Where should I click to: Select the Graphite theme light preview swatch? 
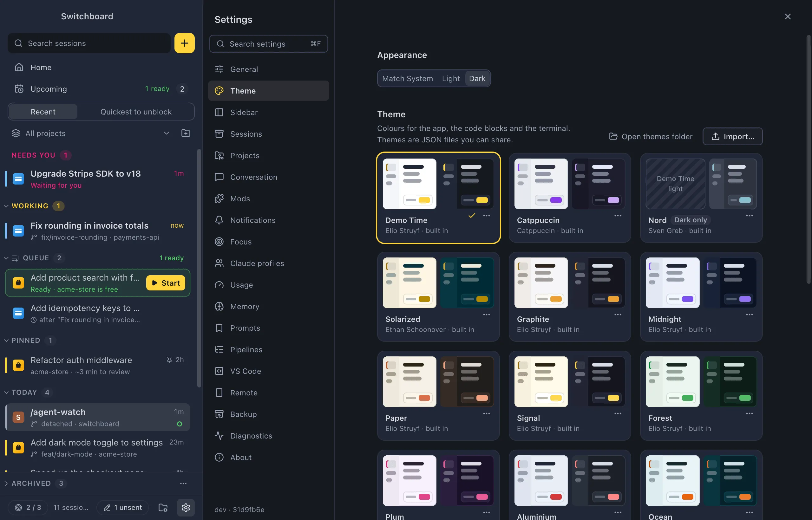pyautogui.click(x=541, y=283)
